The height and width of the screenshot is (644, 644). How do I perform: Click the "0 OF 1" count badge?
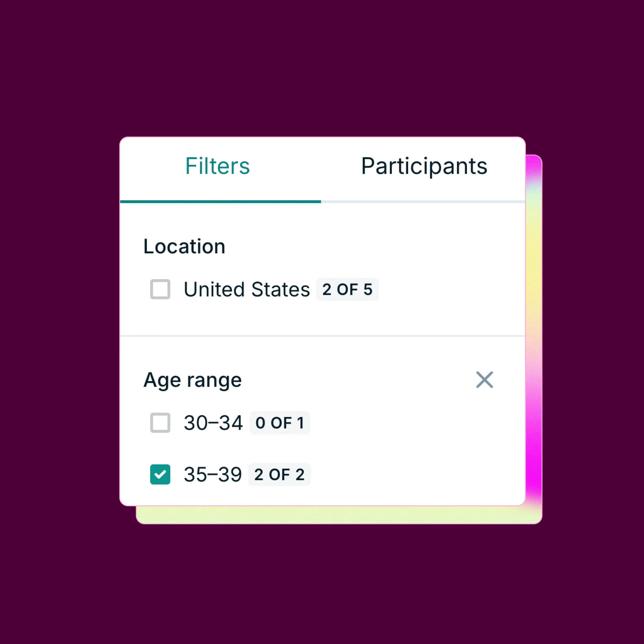coord(279,423)
